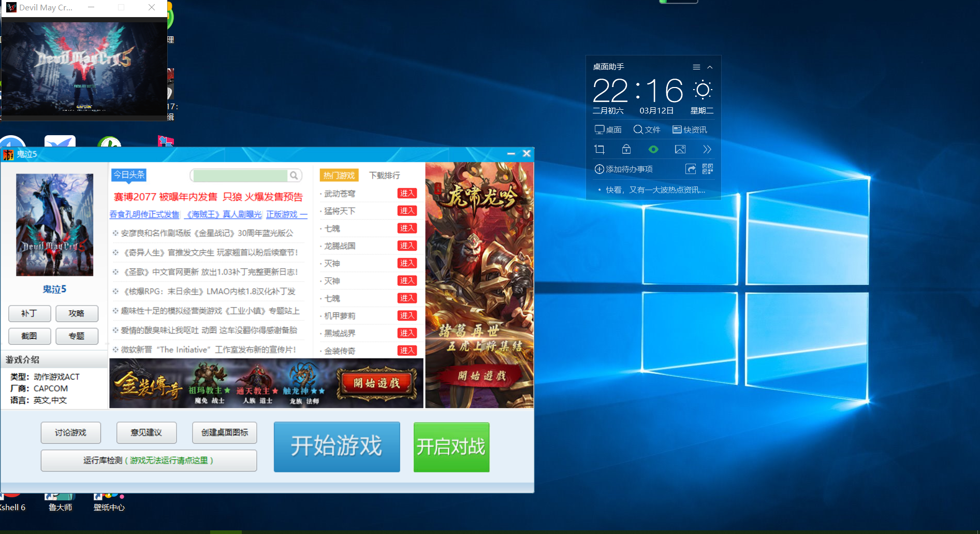This screenshot has width=980, height=534.
Task: Click the sun weather icon in the widget
Action: pyautogui.click(x=703, y=90)
